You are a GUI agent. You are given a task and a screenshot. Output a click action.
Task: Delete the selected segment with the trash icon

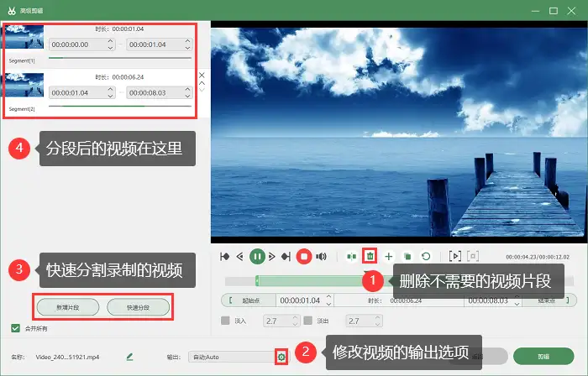pyautogui.click(x=370, y=256)
